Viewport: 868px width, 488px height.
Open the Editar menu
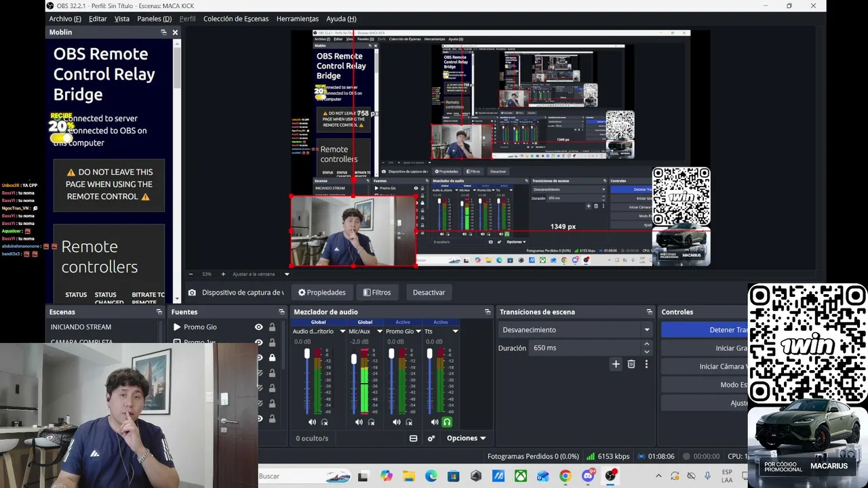tap(98, 19)
